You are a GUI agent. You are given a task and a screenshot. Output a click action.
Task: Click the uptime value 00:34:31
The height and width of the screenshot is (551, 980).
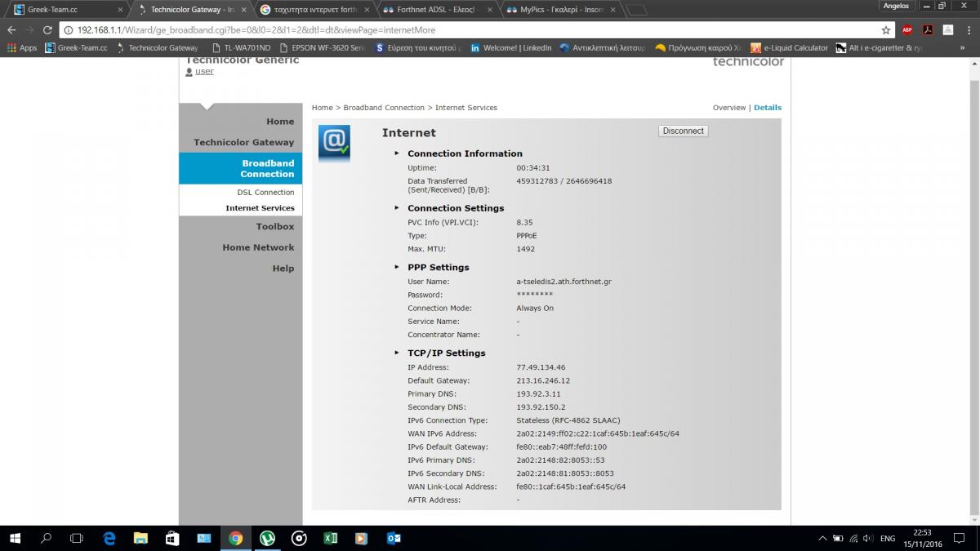[533, 168]
